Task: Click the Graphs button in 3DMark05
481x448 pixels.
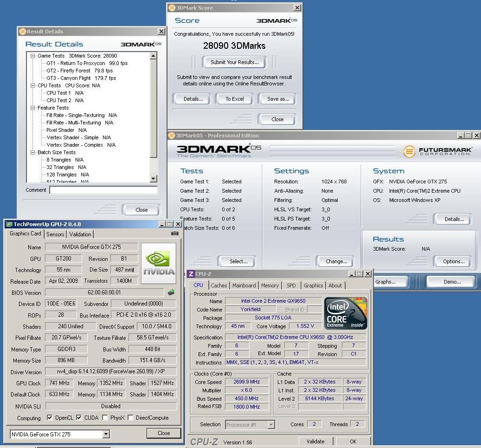Action: tap(390, 282)
